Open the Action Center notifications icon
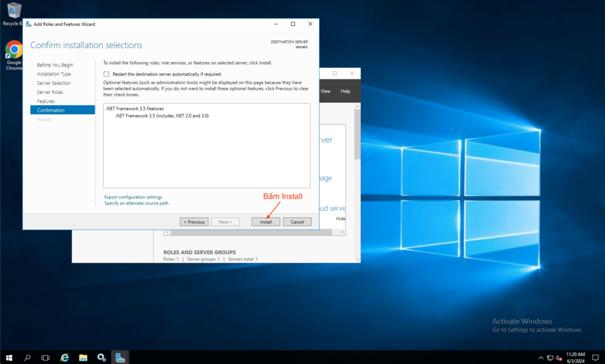Viewport: 605px width, 364px height. pos(595,357)
